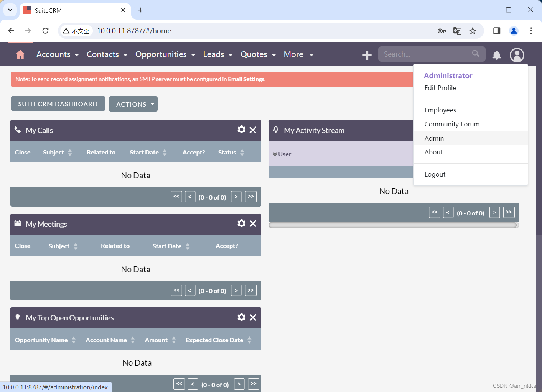The image size is (542, 392).
Task: Go to next page in My Meetings pagination
Action: (x=236, y=290)
